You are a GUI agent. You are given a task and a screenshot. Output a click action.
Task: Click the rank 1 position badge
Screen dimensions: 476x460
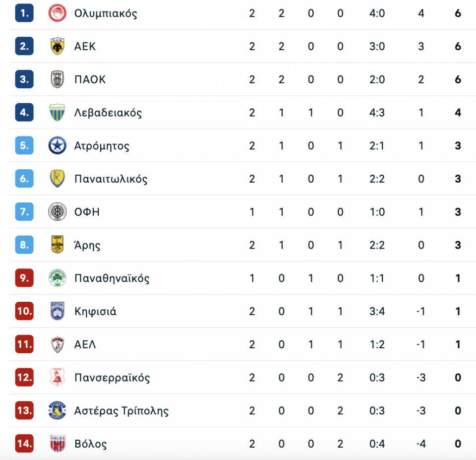pyautogui.click(x=24, y=13)
